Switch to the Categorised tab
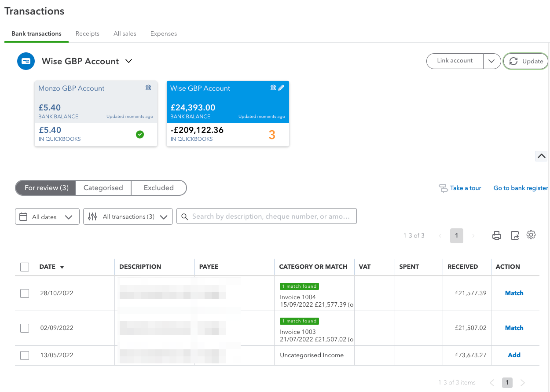Image resolution: width=550 pixels, height=392 pixels. (x=103, y=188)
